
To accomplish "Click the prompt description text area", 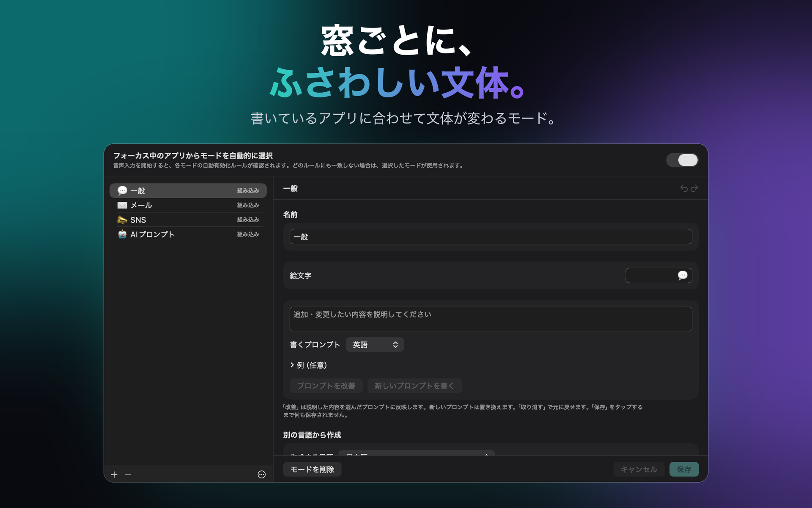I will (491, 319).
